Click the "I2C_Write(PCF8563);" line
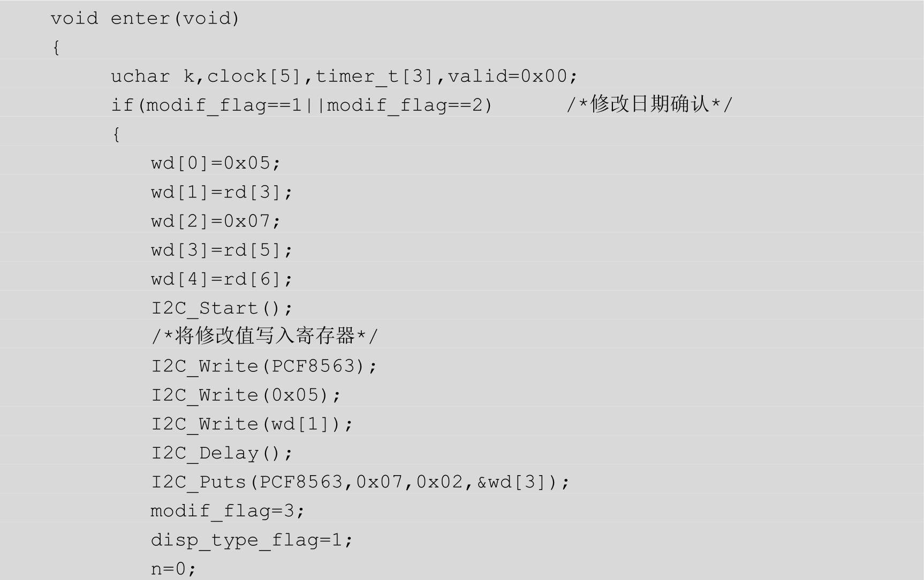 [264, 367]
